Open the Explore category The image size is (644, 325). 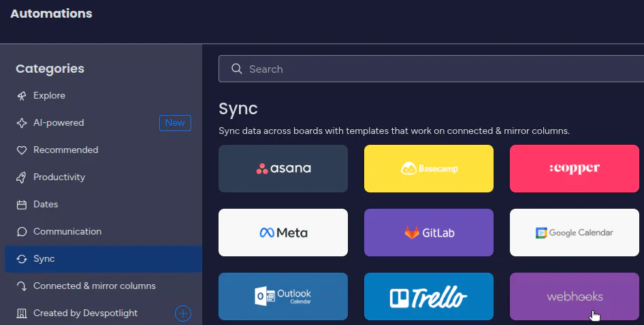[103, 96]
